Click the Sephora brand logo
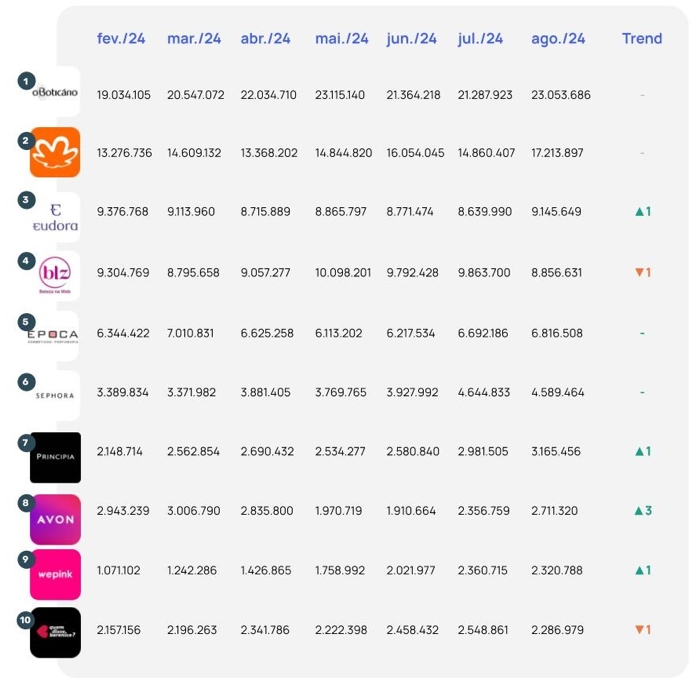Screen dimensions: 700x689 (55, 395)
